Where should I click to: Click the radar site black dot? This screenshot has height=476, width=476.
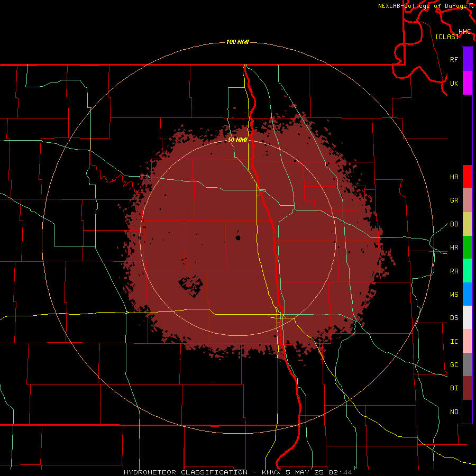(x=238, y=238)
